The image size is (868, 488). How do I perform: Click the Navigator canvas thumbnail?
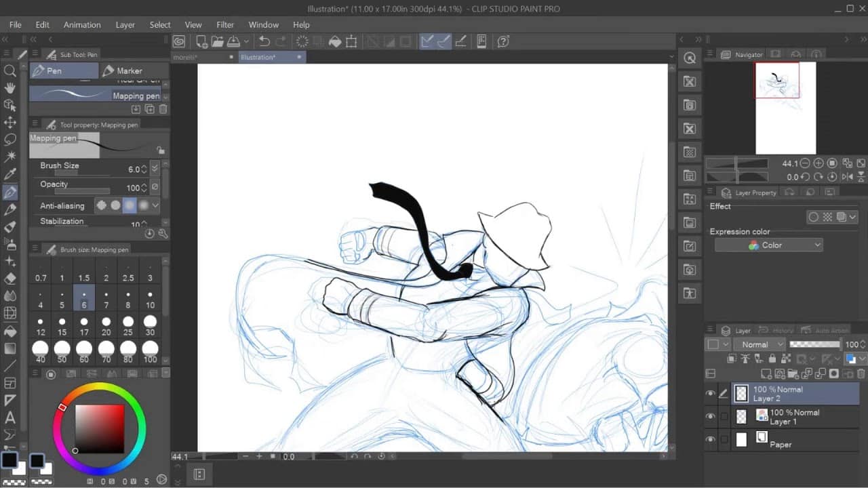tap(785, 108)
